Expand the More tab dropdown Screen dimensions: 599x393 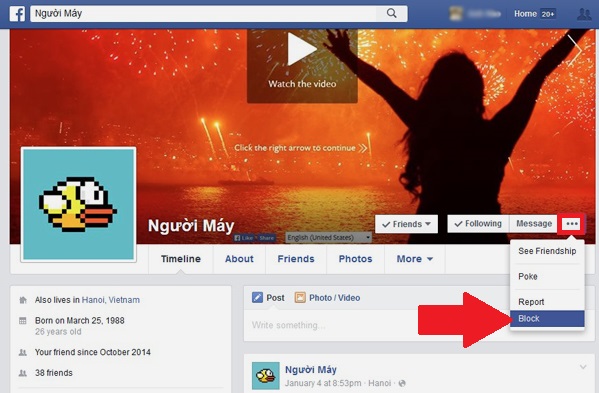[414, 259]
